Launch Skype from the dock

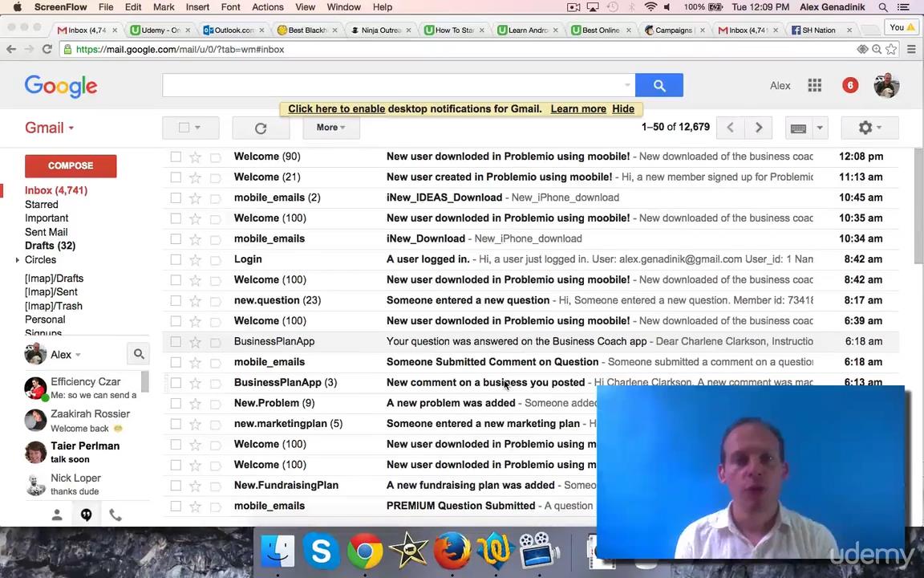[x=321, y=552]
